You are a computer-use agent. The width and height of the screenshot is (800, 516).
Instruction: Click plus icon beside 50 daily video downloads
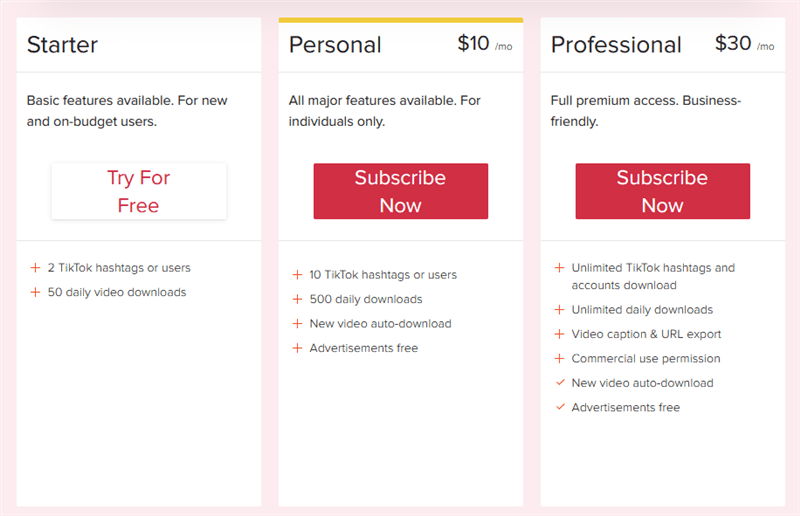[35, 292]
